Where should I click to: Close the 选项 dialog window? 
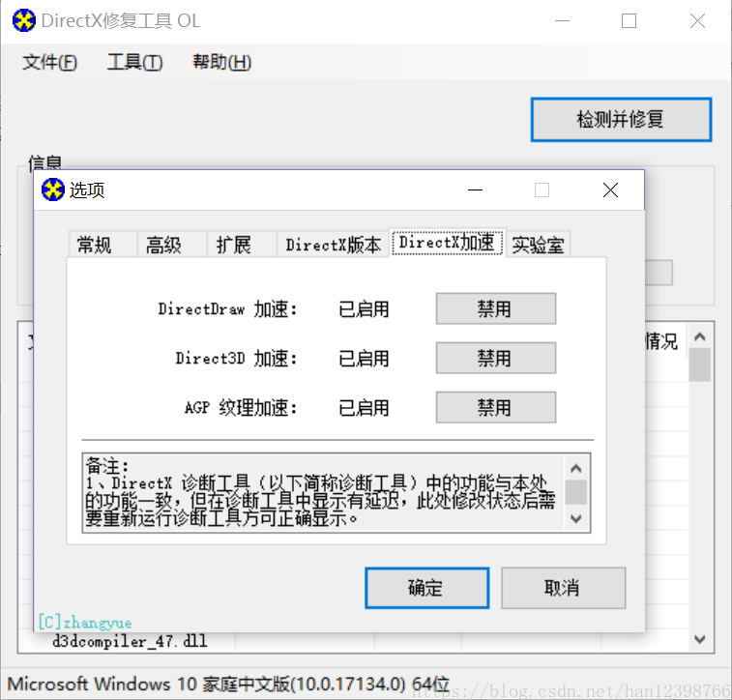coord(610,190)
